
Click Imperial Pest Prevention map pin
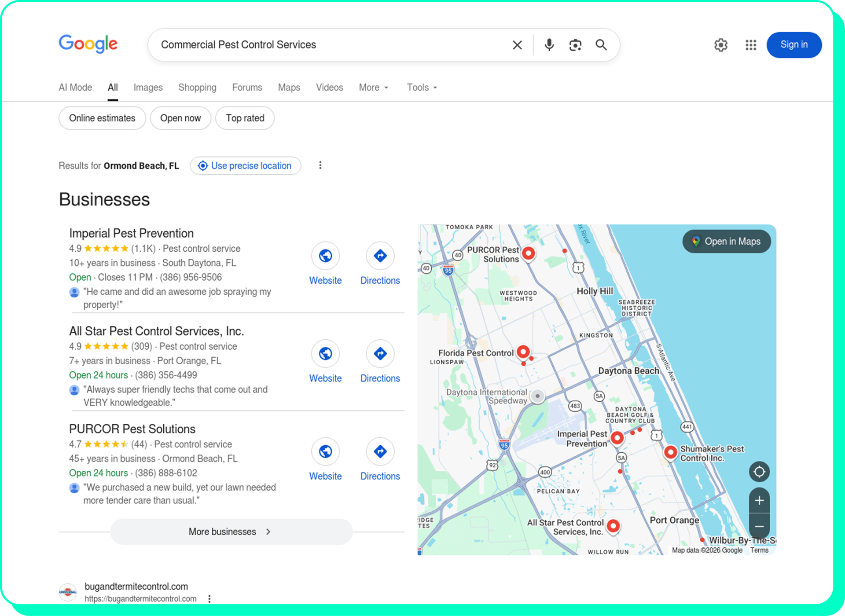(617, 438)
